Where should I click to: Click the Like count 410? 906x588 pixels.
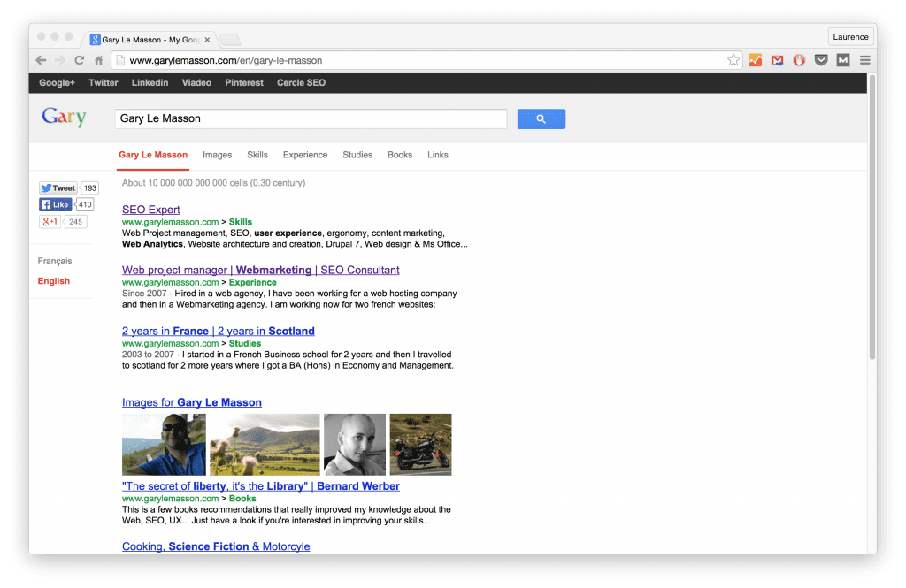click(85, 204)
